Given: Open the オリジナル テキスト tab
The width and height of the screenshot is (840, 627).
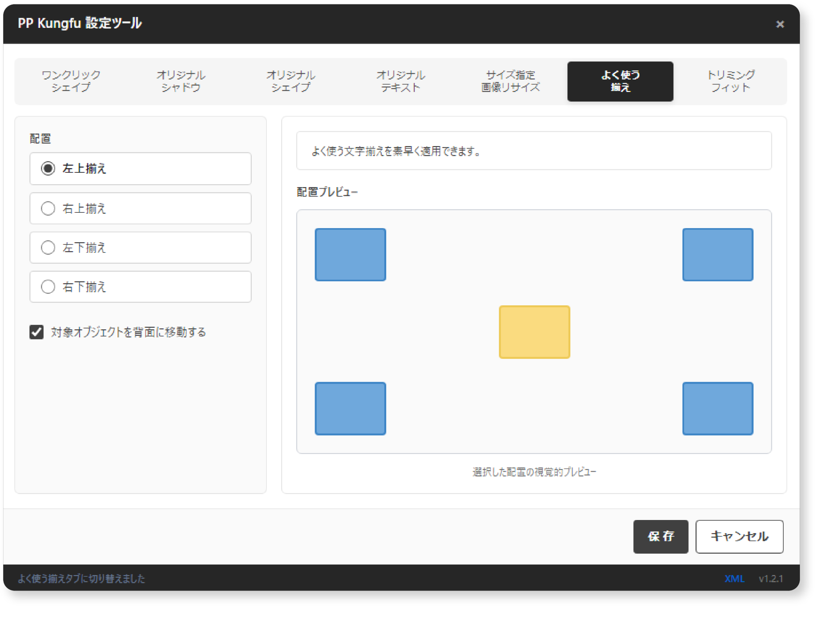Looking at the screenshot, I should (401, 81).
